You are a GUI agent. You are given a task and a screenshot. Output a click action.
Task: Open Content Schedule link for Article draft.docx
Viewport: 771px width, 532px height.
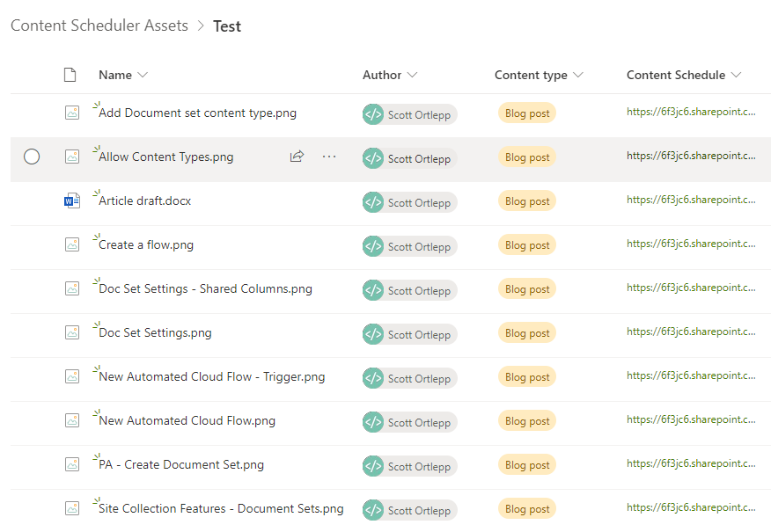(691, 200)
